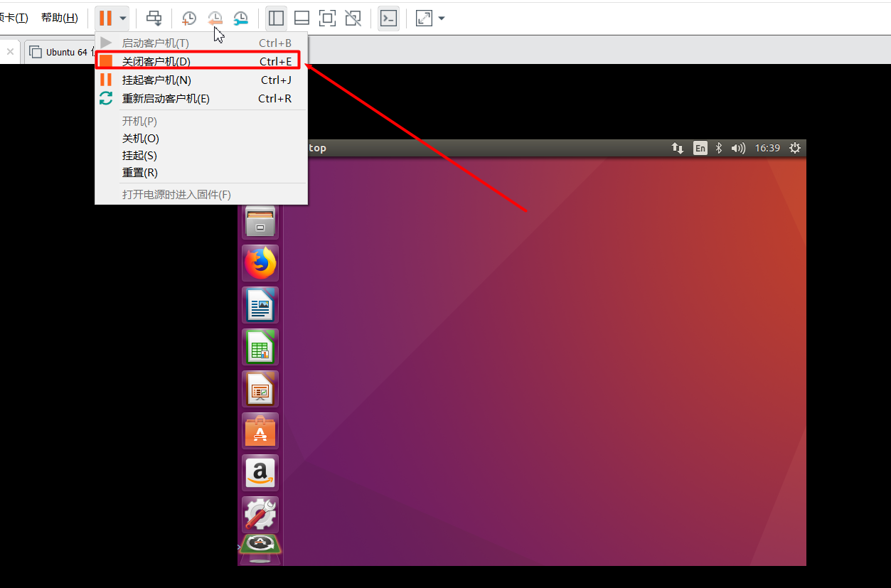Click the 16:39 clock in Ubuntu panel

[767, 148]
